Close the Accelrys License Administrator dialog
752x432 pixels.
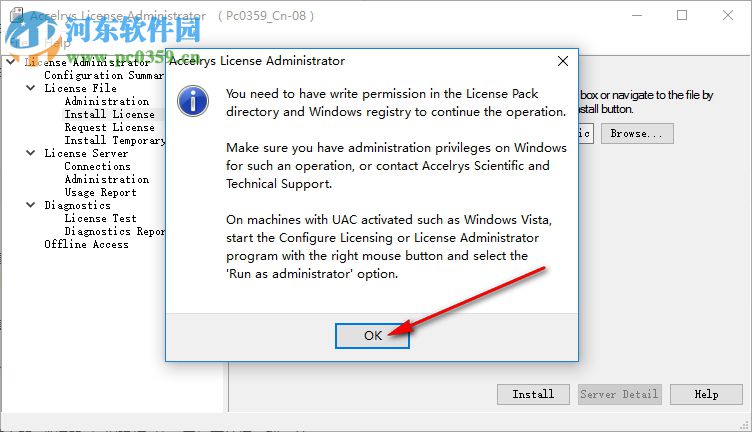coord(562,61)
